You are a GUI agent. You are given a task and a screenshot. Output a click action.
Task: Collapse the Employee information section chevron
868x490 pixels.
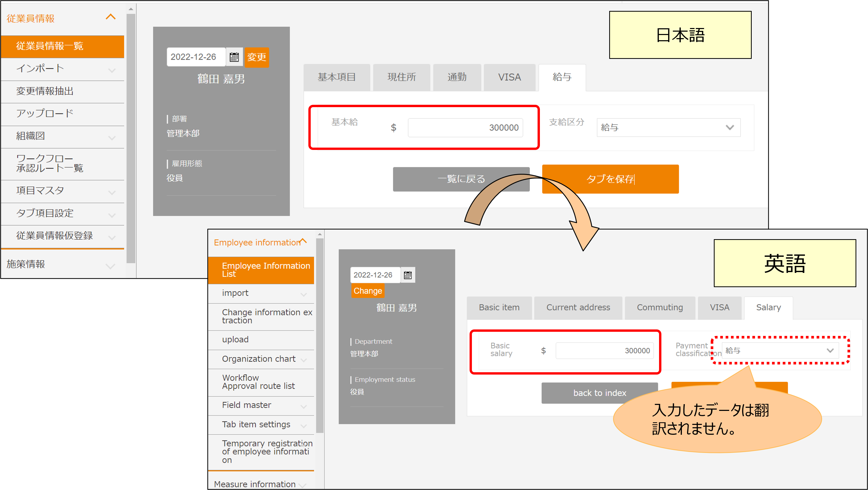click(x=303, y=241)
